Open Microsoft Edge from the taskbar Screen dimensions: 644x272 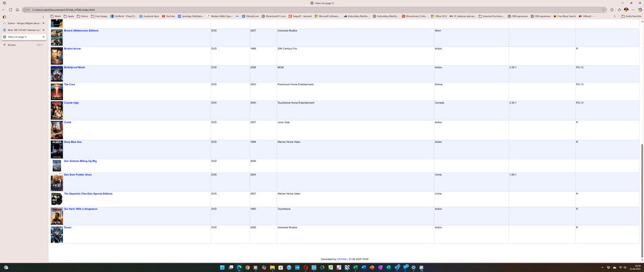(239, 267)
